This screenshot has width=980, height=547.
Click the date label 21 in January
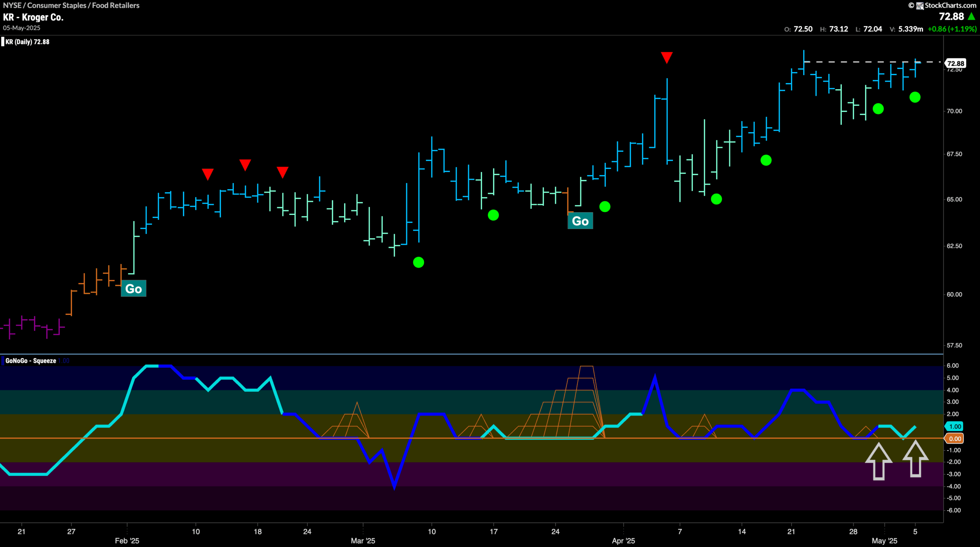(x=21, y=532)
